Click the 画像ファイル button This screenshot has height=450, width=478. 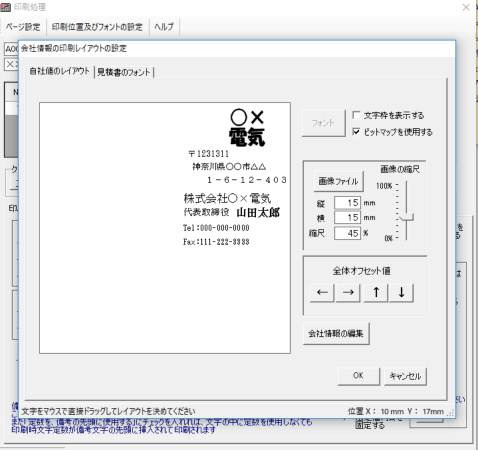tap(338, 181)
